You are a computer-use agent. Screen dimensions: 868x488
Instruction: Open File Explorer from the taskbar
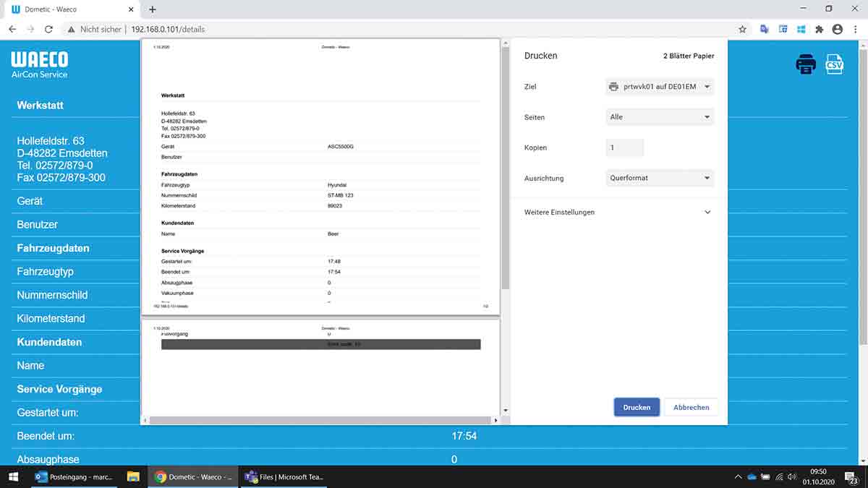[x=133, y=476]
